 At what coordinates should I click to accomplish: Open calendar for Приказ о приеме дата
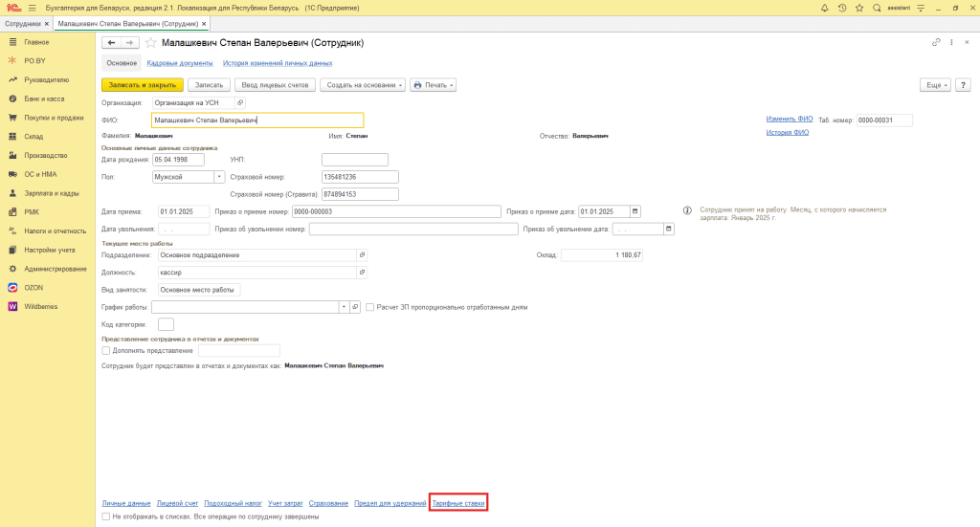[635, 211]
